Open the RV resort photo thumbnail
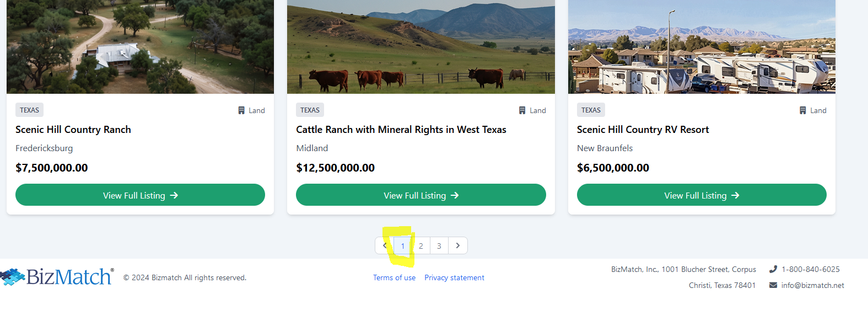The width and height of the screenshot is (868, 310). (x=702, y=47)
